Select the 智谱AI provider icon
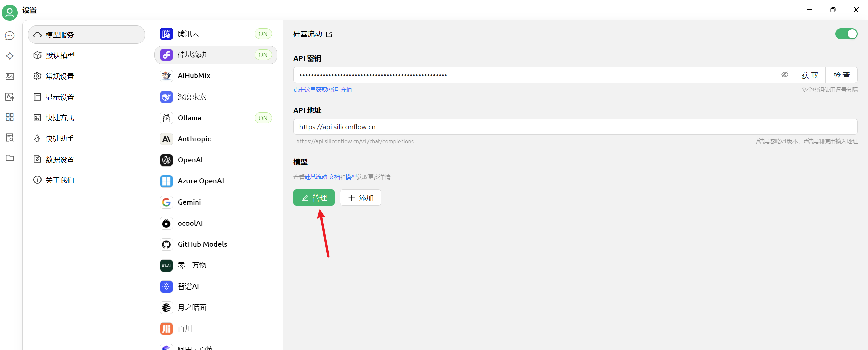868x350 pixels. [x=166, y=286]
